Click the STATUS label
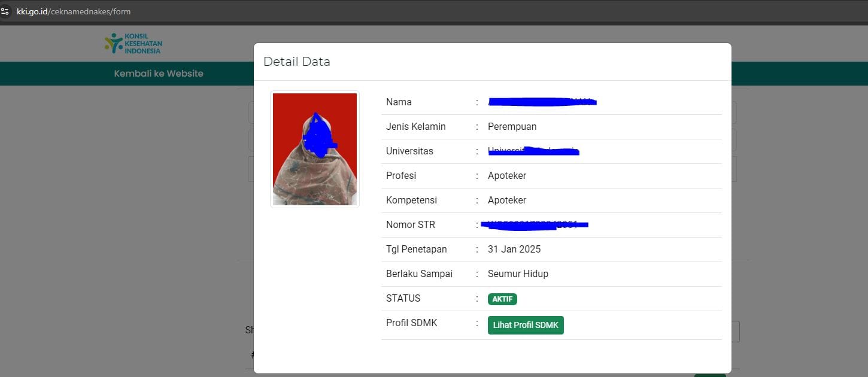 coord(403,298)
